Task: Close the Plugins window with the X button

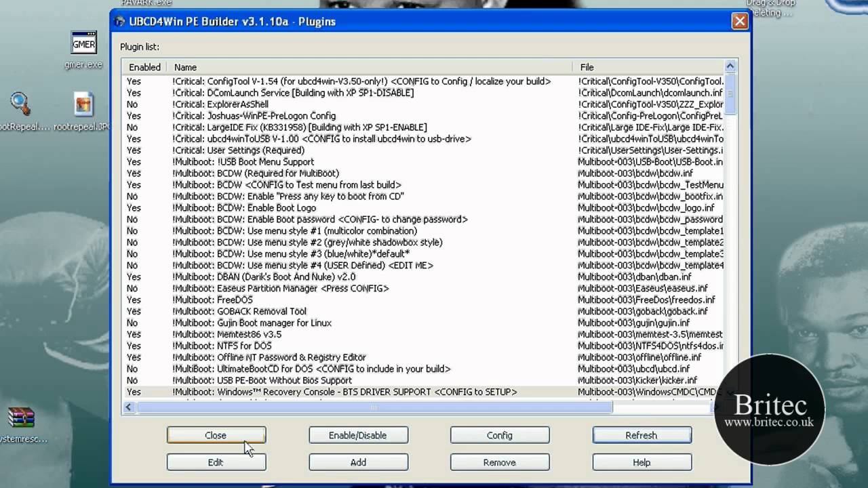Action: click(x=739, y=21)
